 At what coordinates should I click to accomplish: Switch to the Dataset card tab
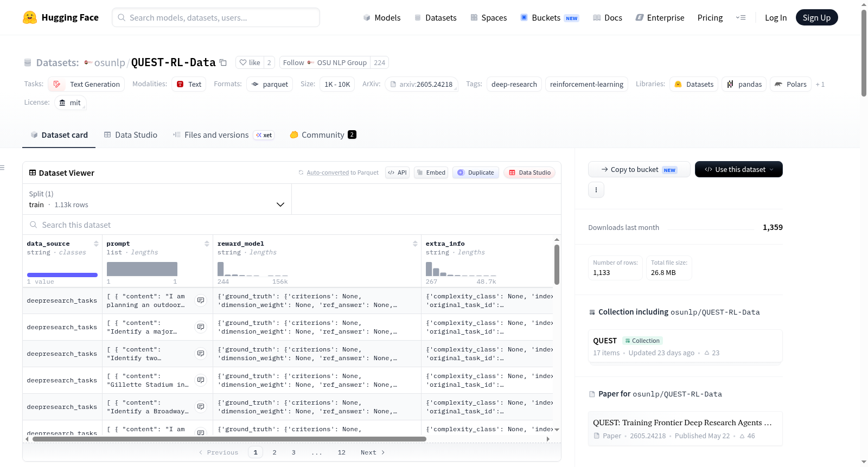tap(59, 135)
